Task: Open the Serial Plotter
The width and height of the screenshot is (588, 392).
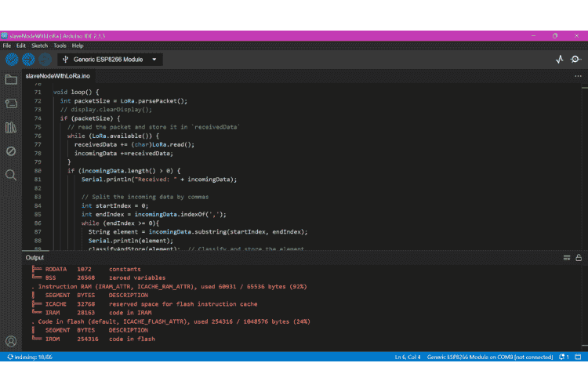Action: (560, 60)
